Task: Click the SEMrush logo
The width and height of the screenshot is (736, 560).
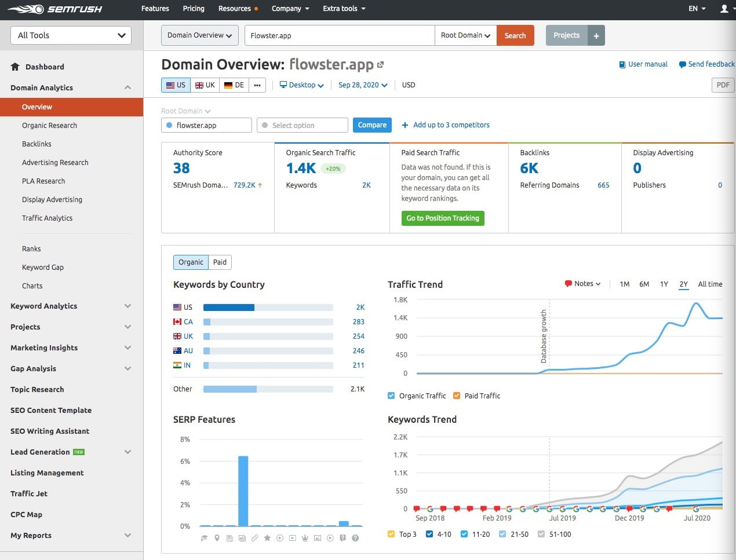Action: 56,9
